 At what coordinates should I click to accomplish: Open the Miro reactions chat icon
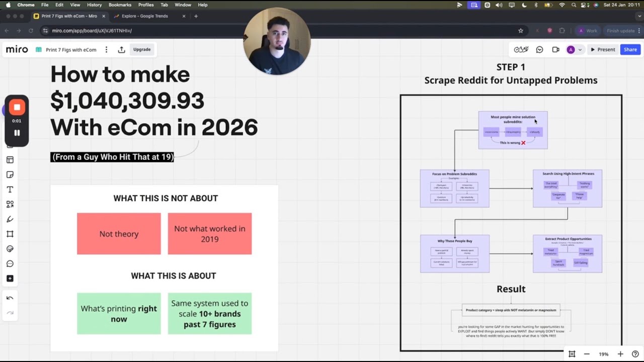click(x=539, y=50)
